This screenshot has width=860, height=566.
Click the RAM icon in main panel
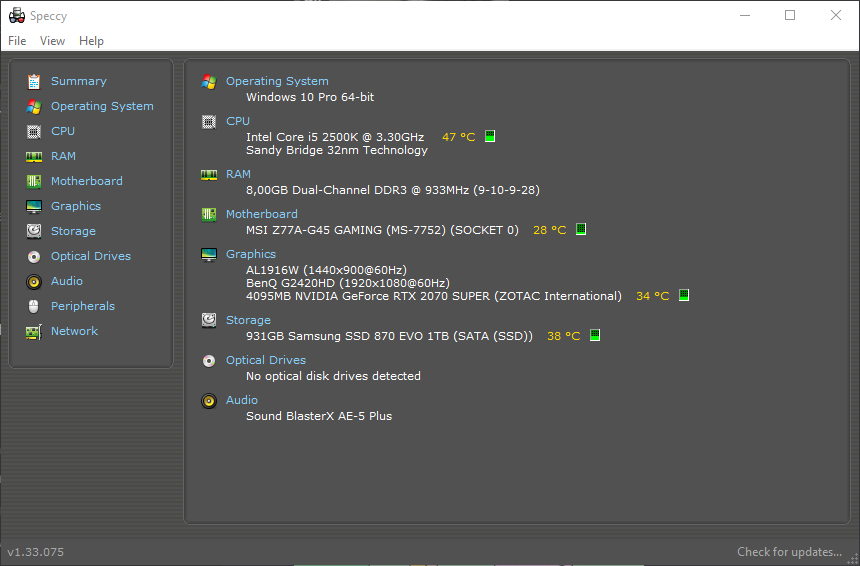tap(209, 175)
